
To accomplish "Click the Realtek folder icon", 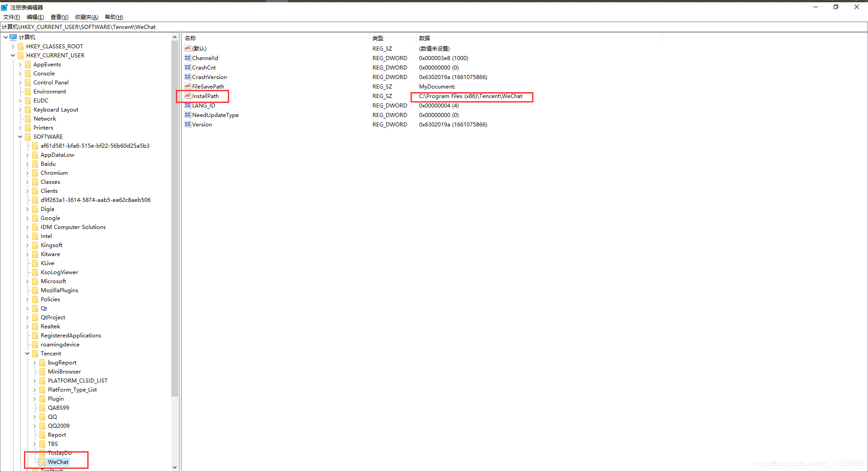I will click(x=35, y=326).
